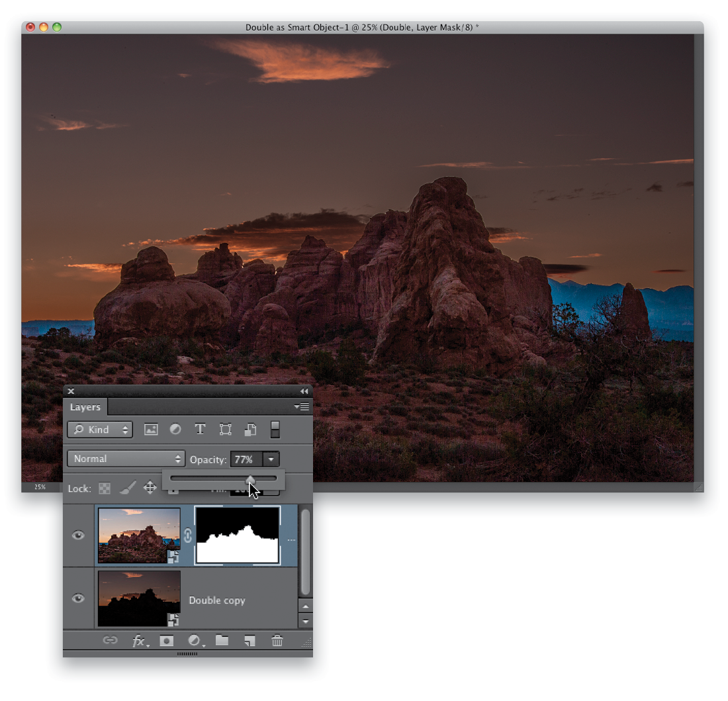Click the Layers scroll up arrow
The height and width of the screenshot is (701, 728).
click(305, 606)
